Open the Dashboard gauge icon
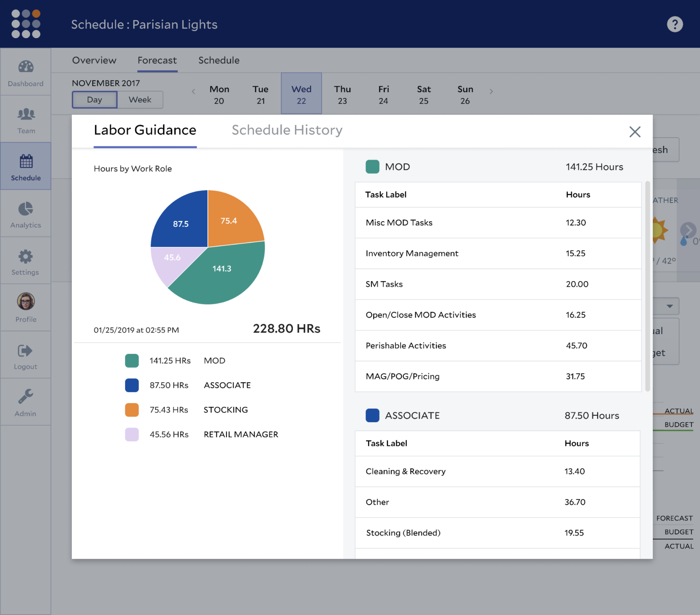The height and width of the screenshot is (615, 700). [26, 67]
